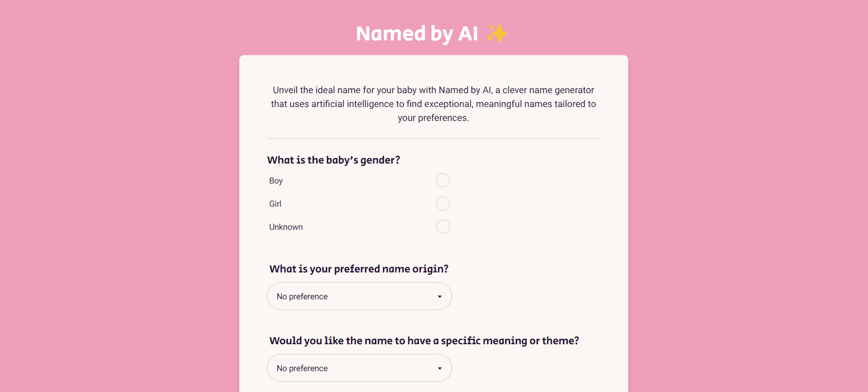This screenshot has width=868, height=392.
Task: Click the "What is the baby's gender?" heading
Action: pos(334,160)
